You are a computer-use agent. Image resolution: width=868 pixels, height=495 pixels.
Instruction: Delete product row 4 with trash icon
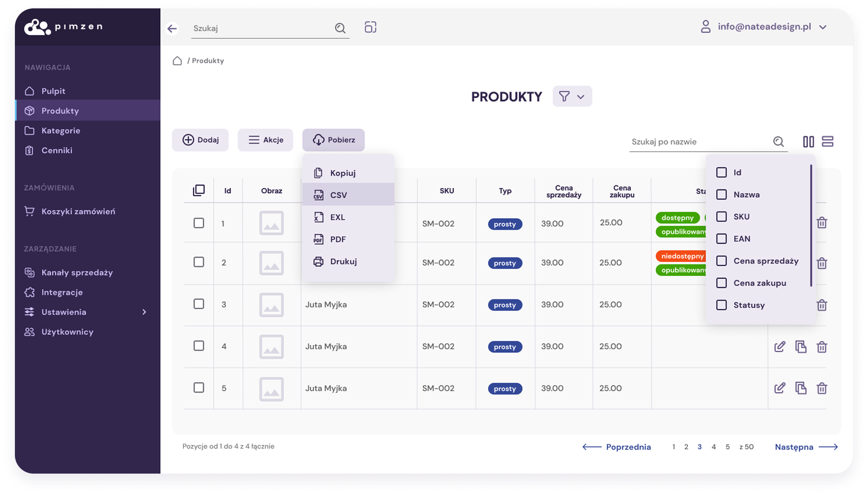pyautogui.click(x=822, y=347)
